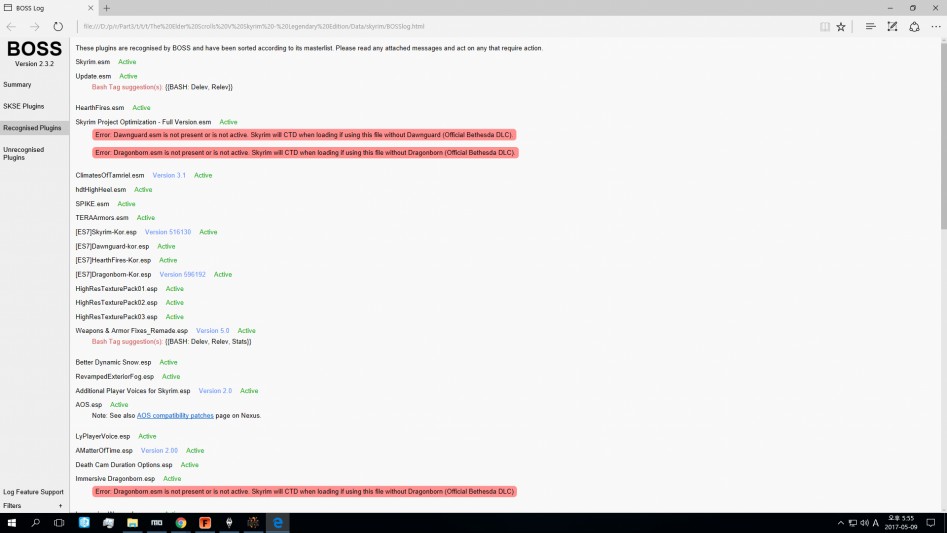The height and width of the screenshot is (533, 947).
Task: Add page to favorites with star icon
Action: point(841,27)
